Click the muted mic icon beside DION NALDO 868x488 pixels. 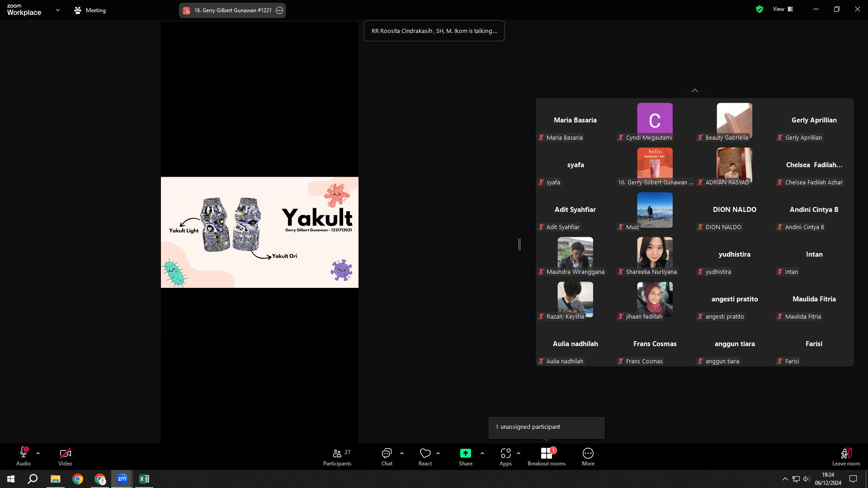(x=700, y=227)
